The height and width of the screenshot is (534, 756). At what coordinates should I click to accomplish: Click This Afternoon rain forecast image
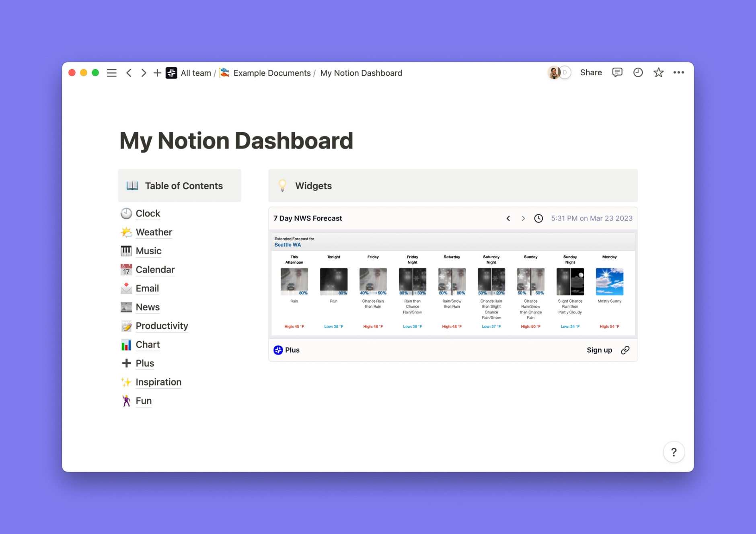pyautogui.click(x=294, y=282)
